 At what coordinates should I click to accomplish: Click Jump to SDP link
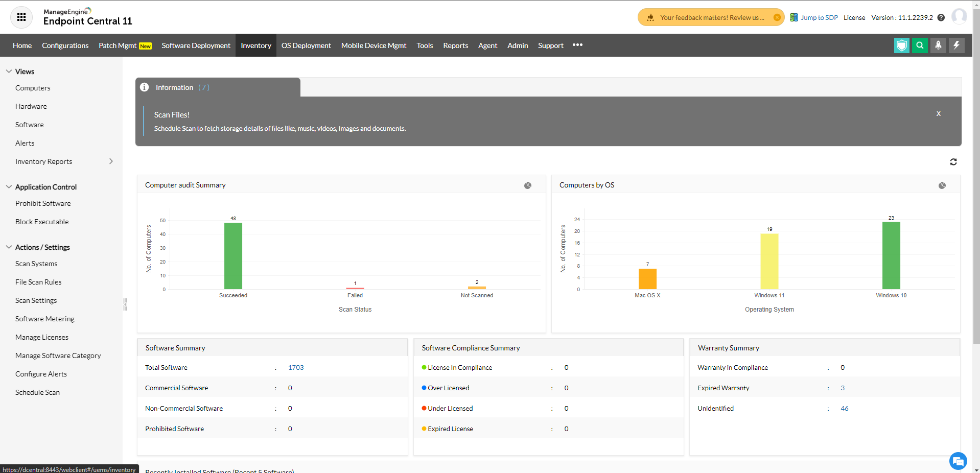(819, 18)
